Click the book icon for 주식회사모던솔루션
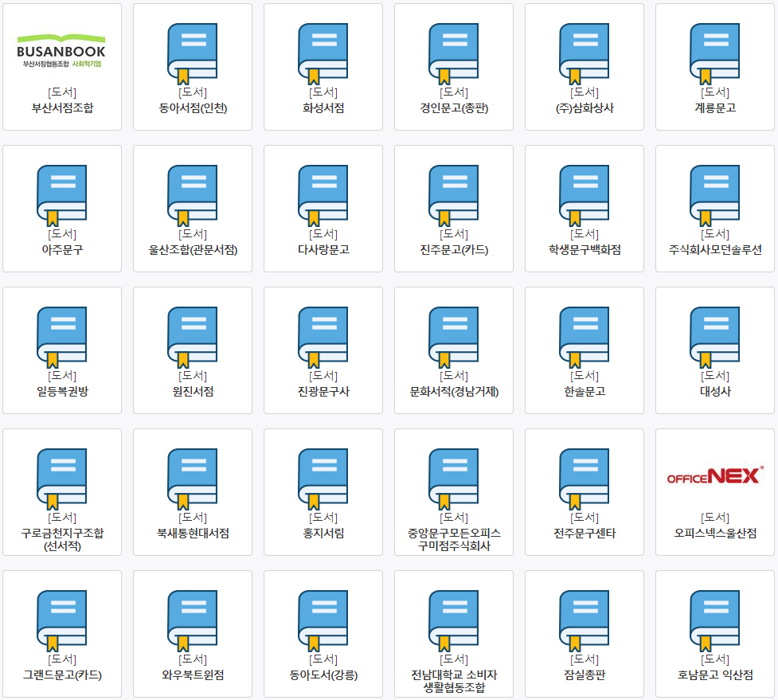Screen dimensions: 778x700 (x=714, y=195)
